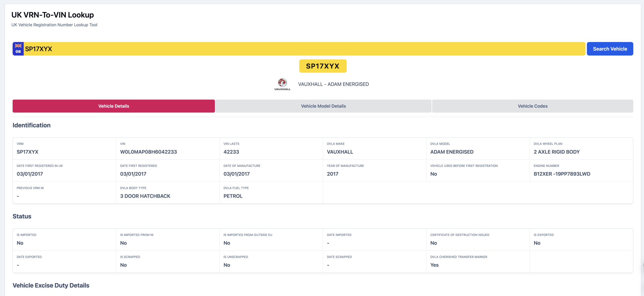The image size is (644, 296).
Task: Switch to the Vehicle Model Details tab
Action: point(323,106)
